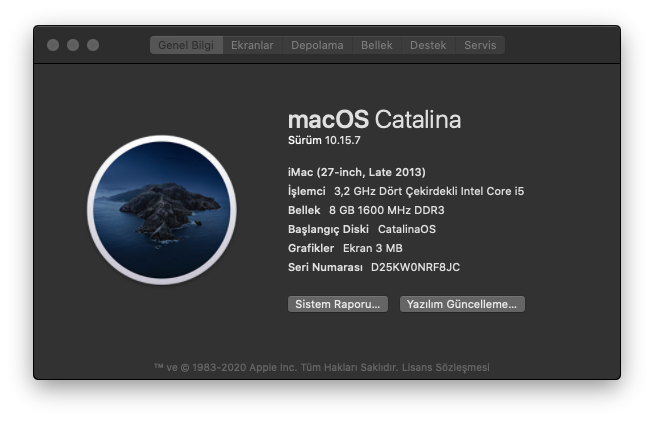Switch to the Ekranlar tab
This screenshot has width=654, height=421.
point(252,45)
